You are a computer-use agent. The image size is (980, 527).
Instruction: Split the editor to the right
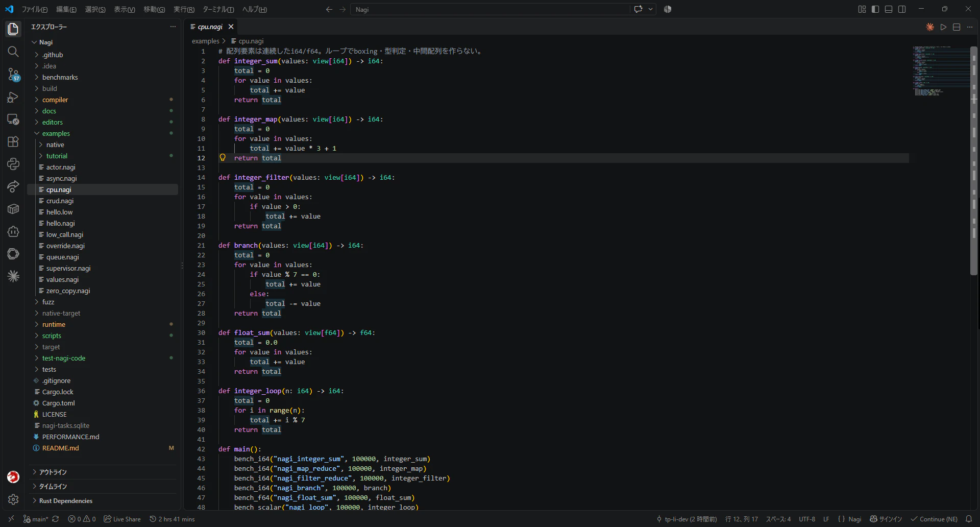point(957,27)
